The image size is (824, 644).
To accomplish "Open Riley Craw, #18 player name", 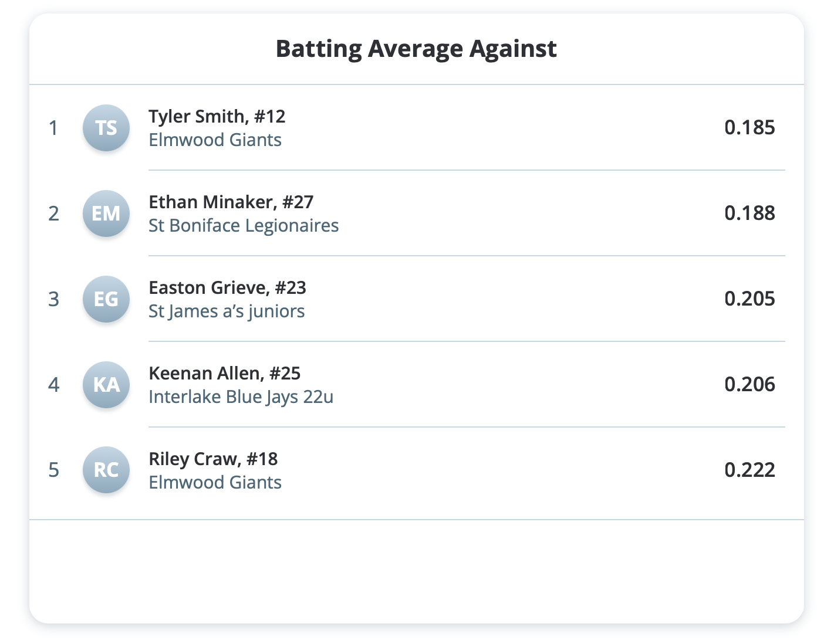I will coord(213,459).
